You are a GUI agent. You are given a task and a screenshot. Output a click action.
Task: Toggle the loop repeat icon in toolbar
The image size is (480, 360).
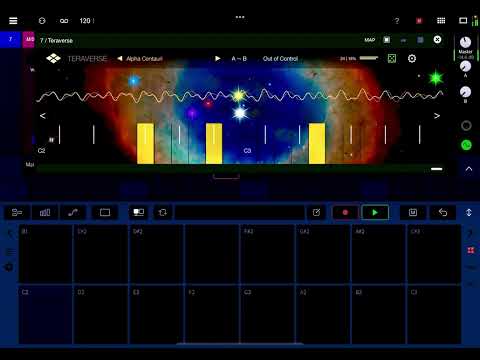163,212
